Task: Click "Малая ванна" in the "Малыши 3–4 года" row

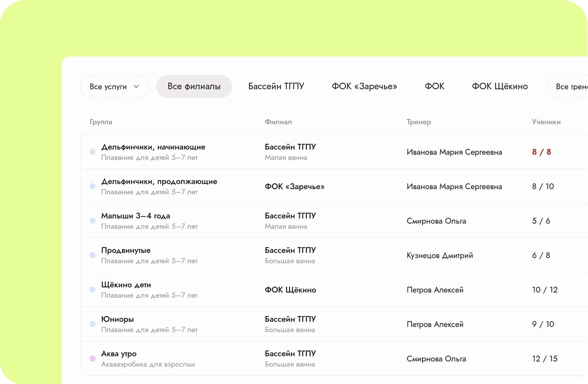Action: pos(286,226)
